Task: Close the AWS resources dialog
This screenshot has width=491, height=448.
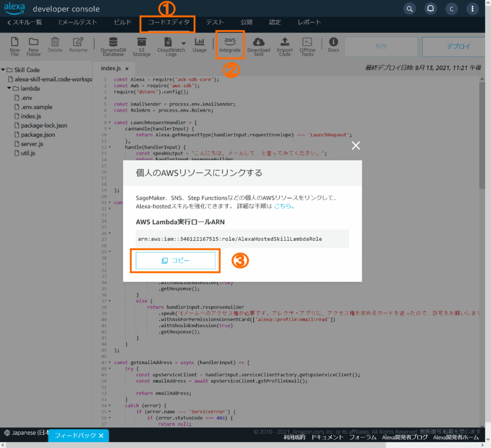Action: coord(356,145)
